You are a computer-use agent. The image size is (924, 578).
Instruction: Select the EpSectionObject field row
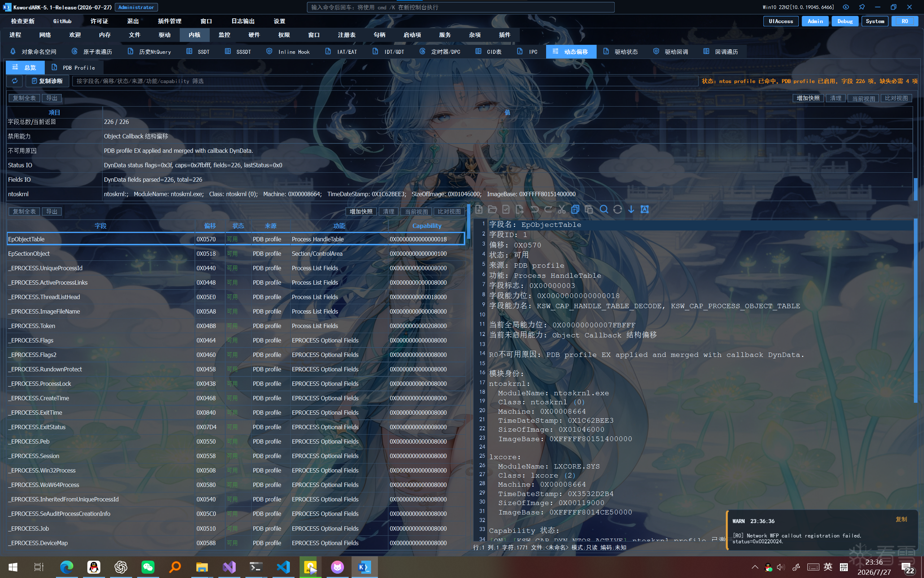236,254
